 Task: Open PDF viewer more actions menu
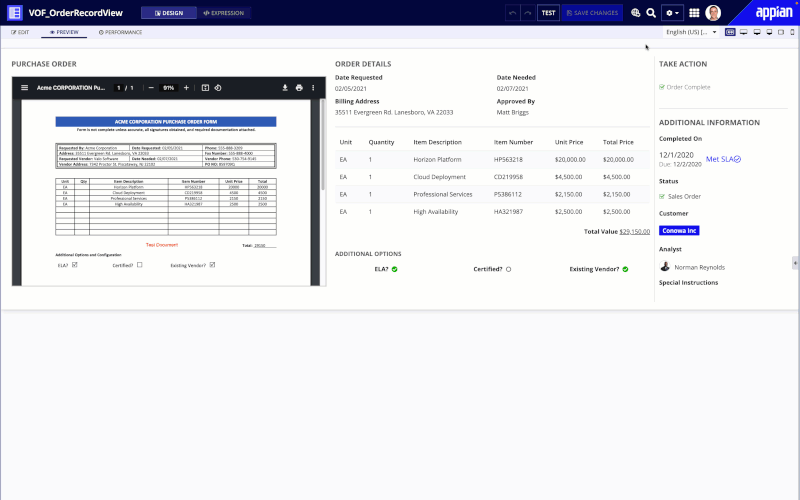tap(313, 88)
